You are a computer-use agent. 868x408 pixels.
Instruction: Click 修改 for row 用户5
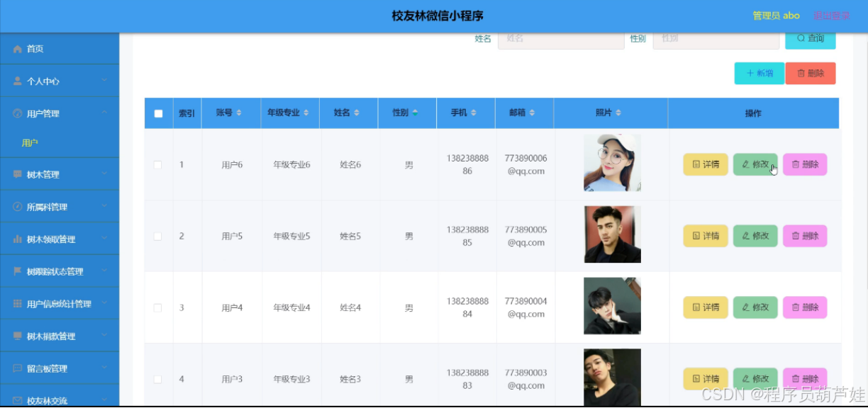click(755, 236)
